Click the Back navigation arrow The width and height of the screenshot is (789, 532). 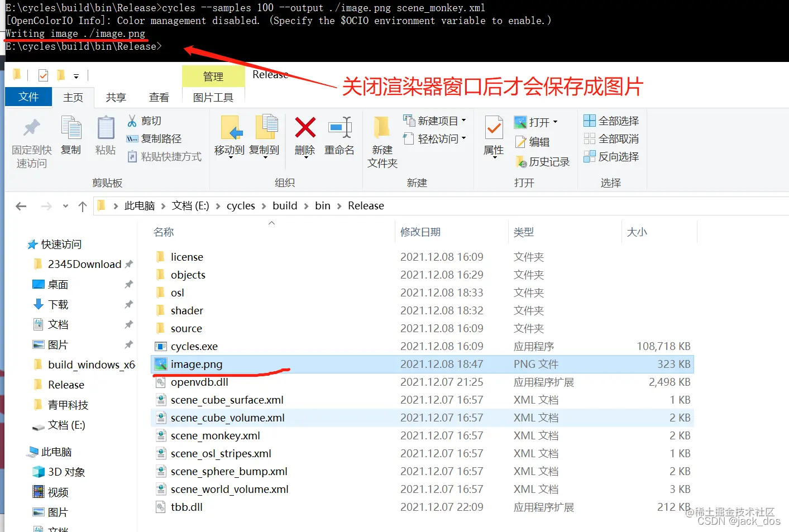(21, 206)
